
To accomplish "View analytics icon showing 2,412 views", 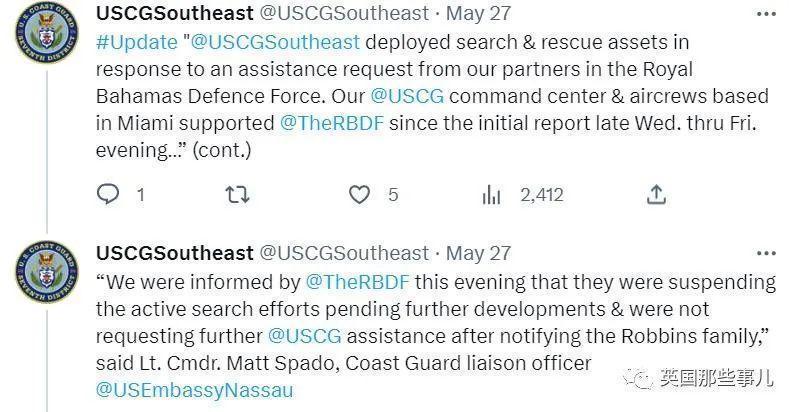I will pos(491,195).
